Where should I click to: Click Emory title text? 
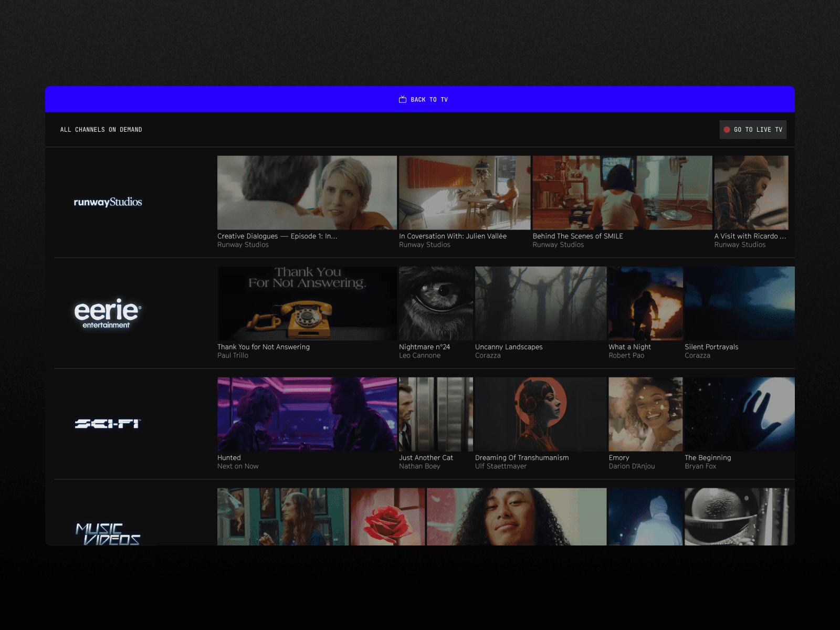619,458
